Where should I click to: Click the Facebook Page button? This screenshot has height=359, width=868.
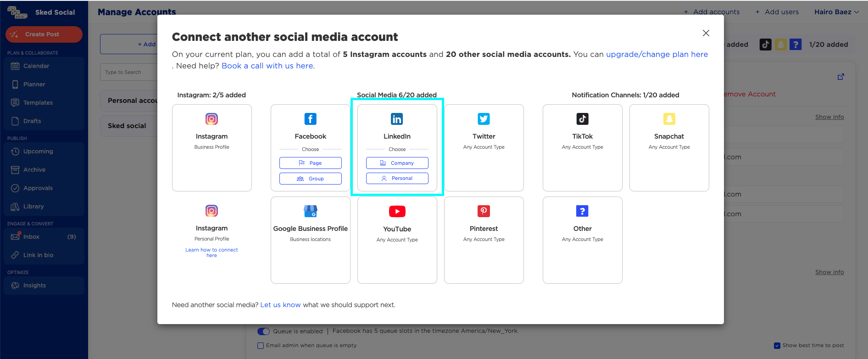click(311, 163)
